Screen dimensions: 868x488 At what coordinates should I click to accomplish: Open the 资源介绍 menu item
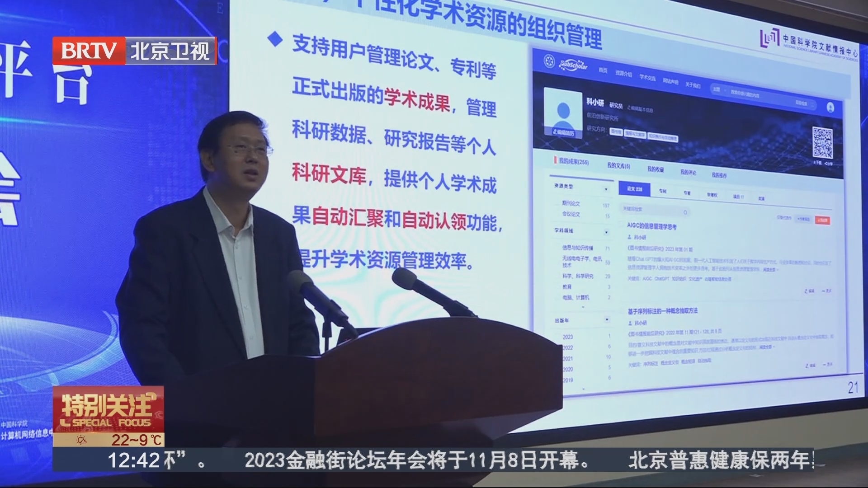[624, 74]
